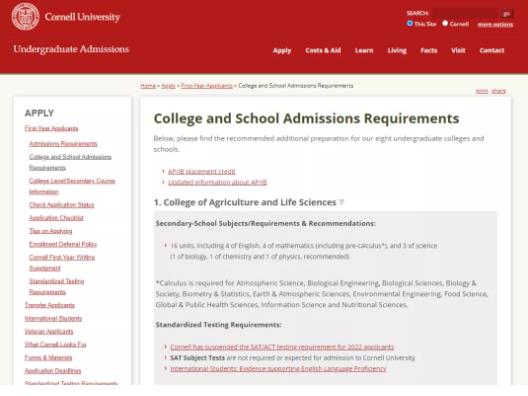
Task: Click the search 'go' button
Action: point(506,13)
